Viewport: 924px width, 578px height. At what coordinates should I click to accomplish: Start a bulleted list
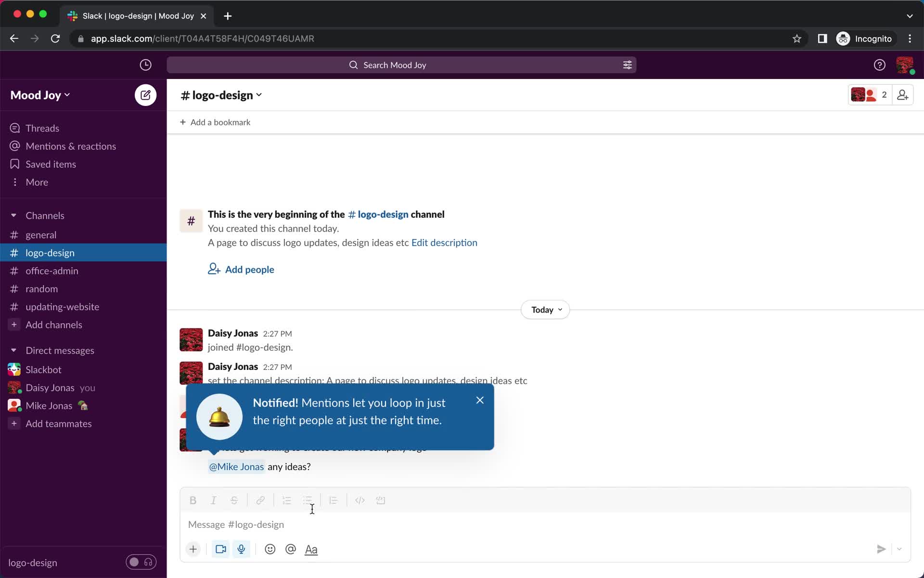[x=308, y=500]
